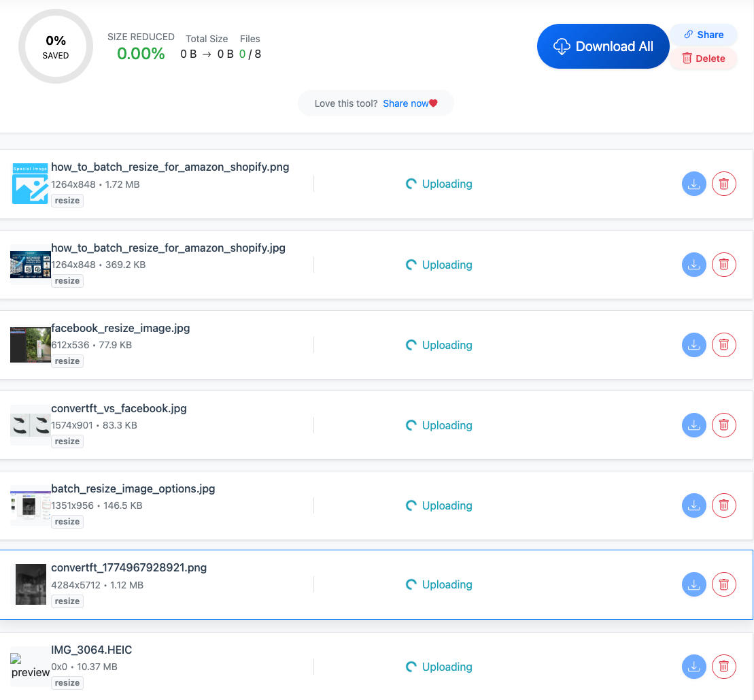
Task: Download how_to_batch_resize_for_amazon_shopify.png file
Action: click(x=693, y=184)
